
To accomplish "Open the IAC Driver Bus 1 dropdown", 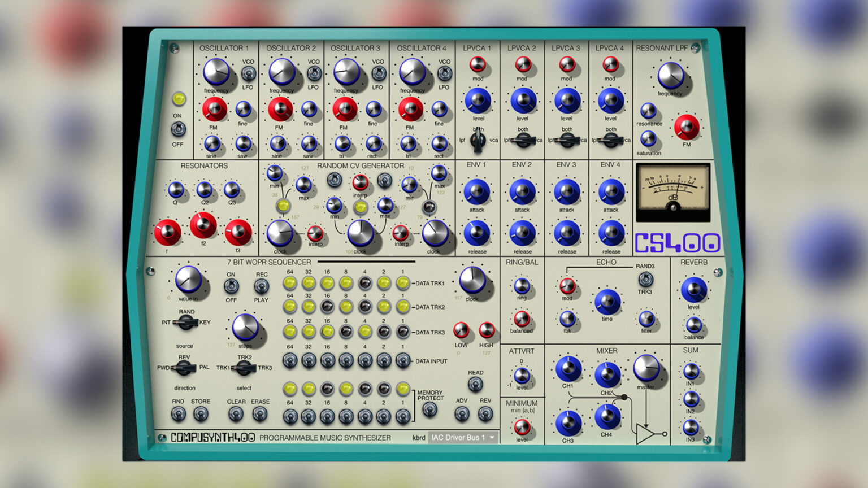I will 462,437.
